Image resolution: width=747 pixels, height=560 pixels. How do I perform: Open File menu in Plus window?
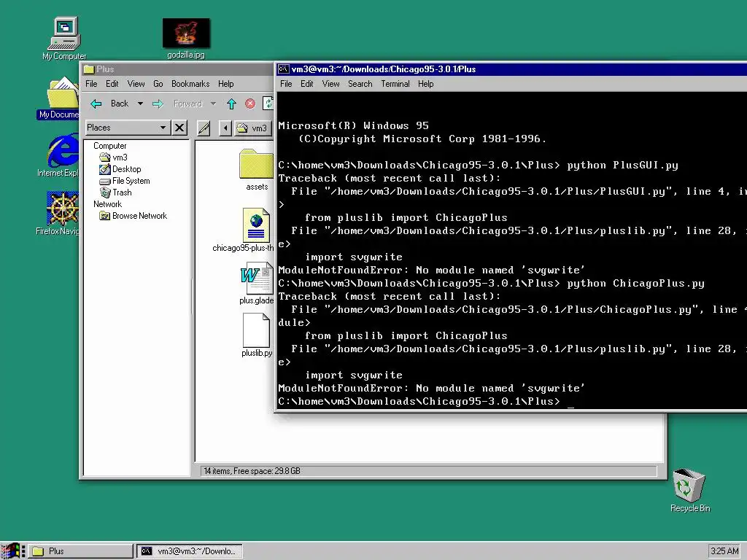[91, 84]
